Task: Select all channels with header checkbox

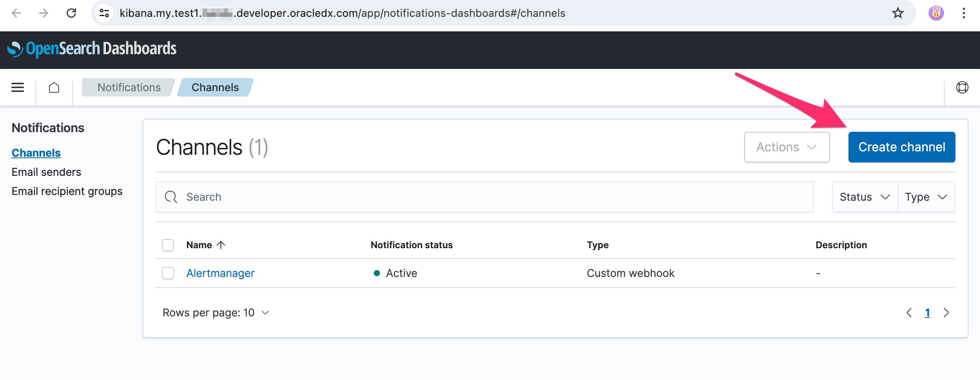Action: tap(168, 245)
